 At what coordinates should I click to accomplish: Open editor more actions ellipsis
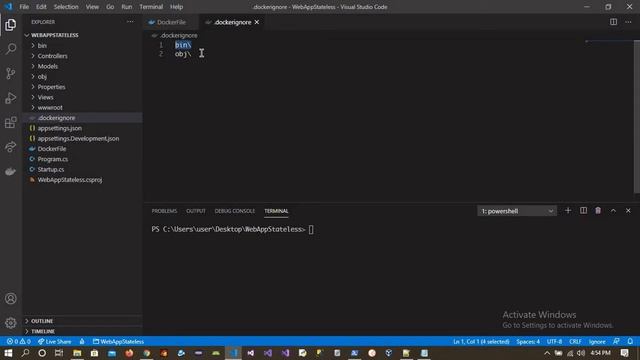pyautogui.click(x=628, y=22)
